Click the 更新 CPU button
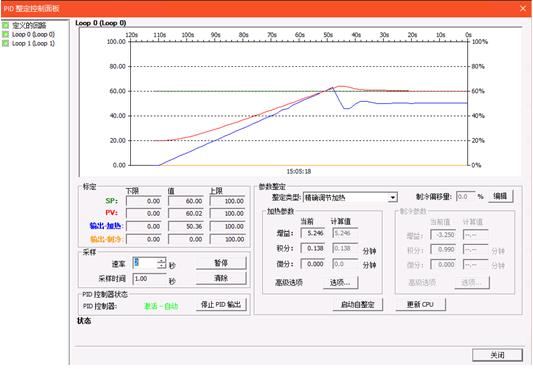The width and height of the screenshot is (533, 369). pyautogui.click(x=420, y=304)
